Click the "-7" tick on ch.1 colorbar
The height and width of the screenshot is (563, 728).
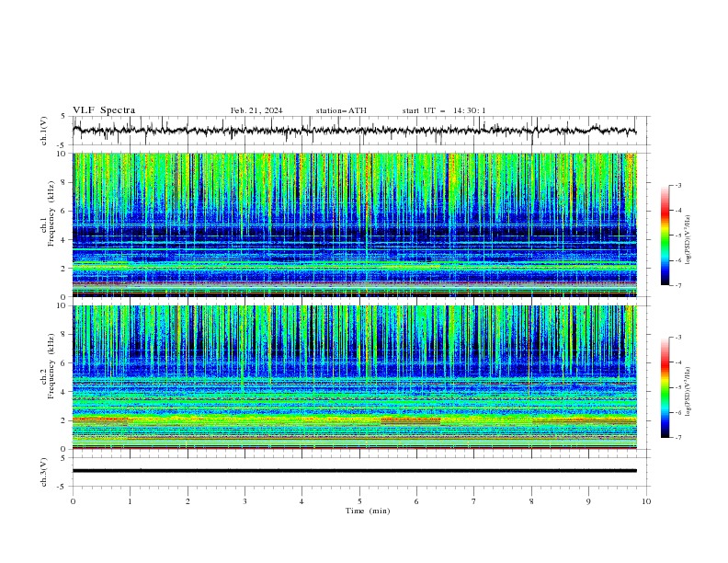point(678,286)
